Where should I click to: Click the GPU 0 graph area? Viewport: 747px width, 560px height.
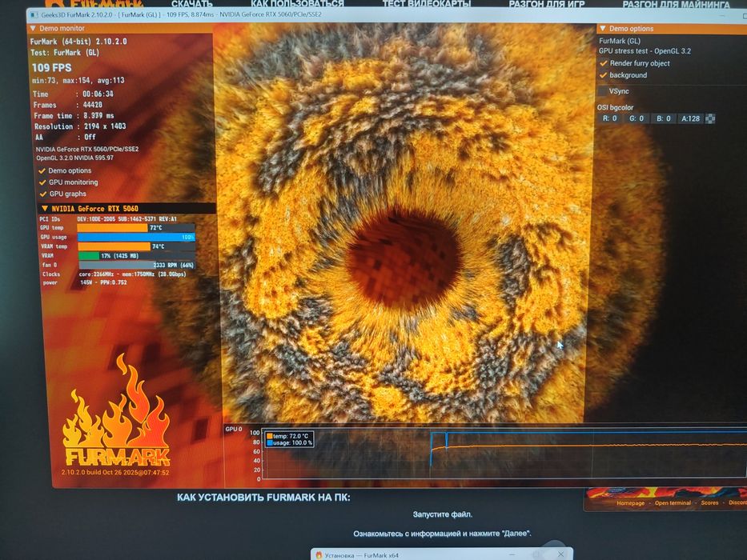click(505, 454)
